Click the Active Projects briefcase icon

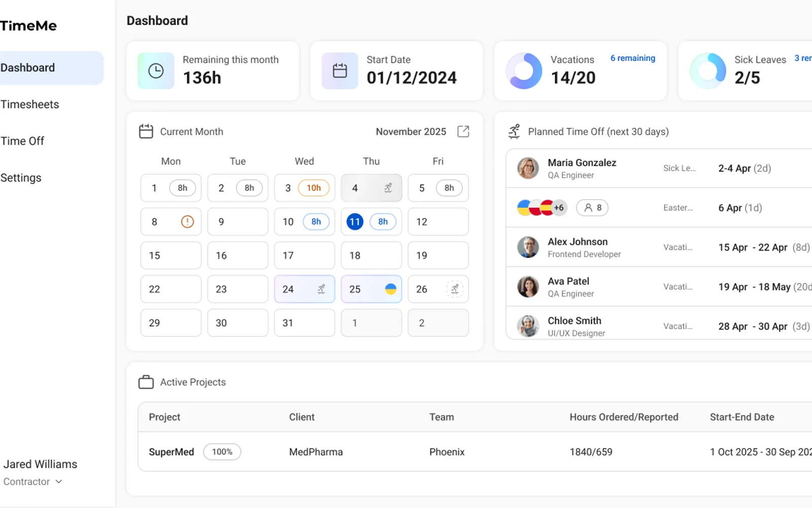tap(146, 382)
